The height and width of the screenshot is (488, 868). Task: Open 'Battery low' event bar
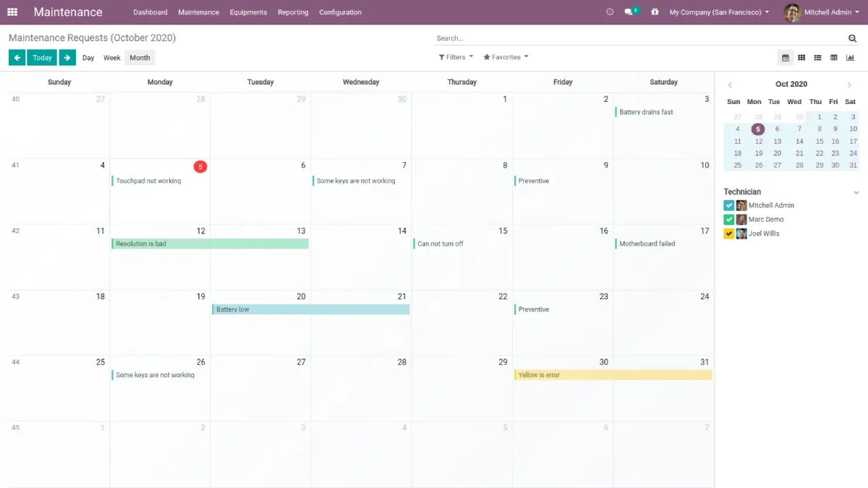[311, 309]
